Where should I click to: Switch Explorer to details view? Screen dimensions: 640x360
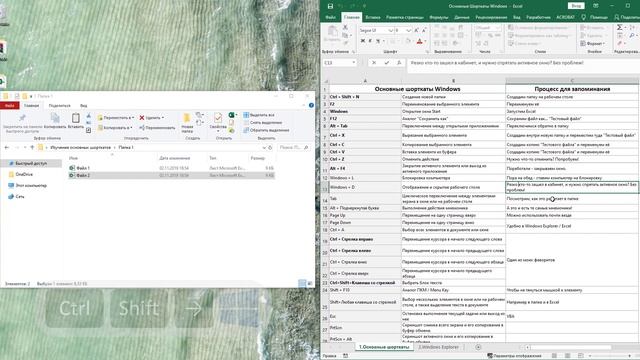(302, 283)
